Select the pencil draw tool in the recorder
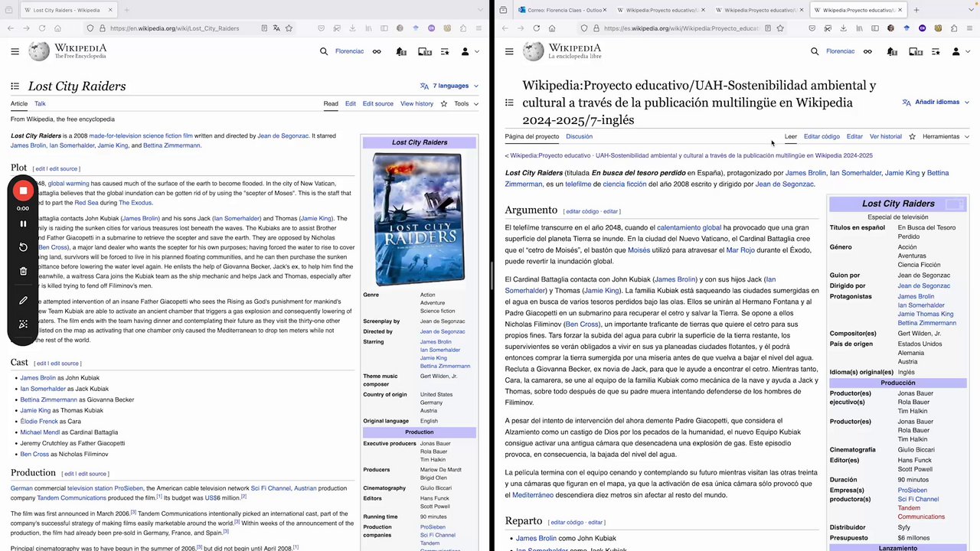The width and height of the screenshot is (980, 551). (23, 301)
